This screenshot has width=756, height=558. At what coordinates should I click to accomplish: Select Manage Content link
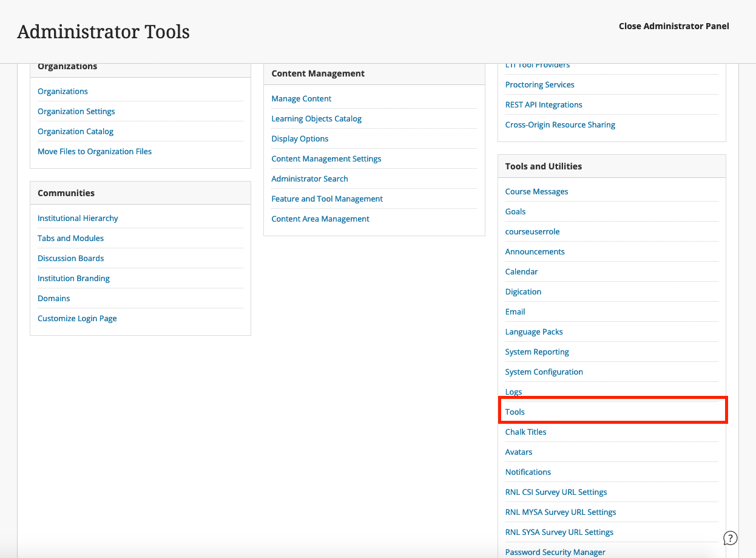coord(301,98)
